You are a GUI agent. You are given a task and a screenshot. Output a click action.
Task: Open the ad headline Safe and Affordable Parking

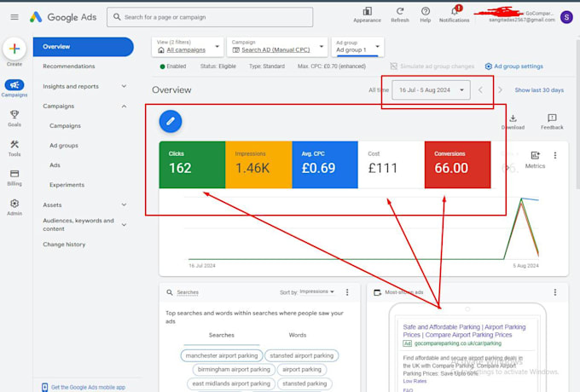coord(464,331)
